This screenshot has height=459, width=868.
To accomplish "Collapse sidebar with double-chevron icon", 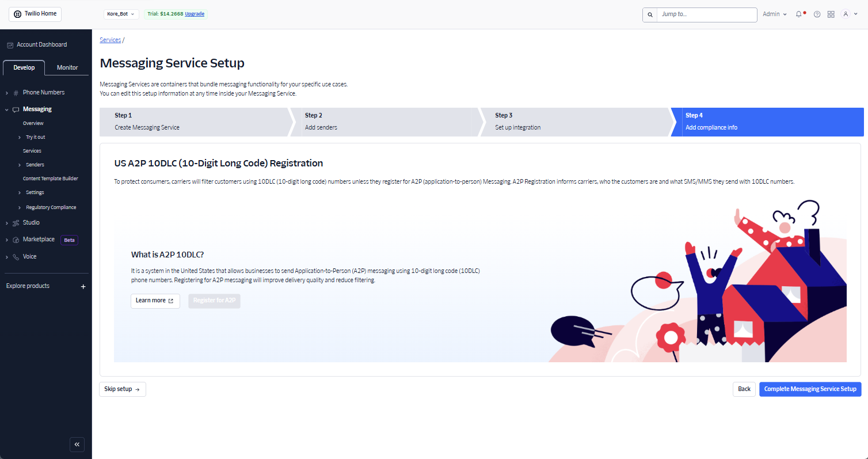I will pyautogui.click(x=77, y=445).
